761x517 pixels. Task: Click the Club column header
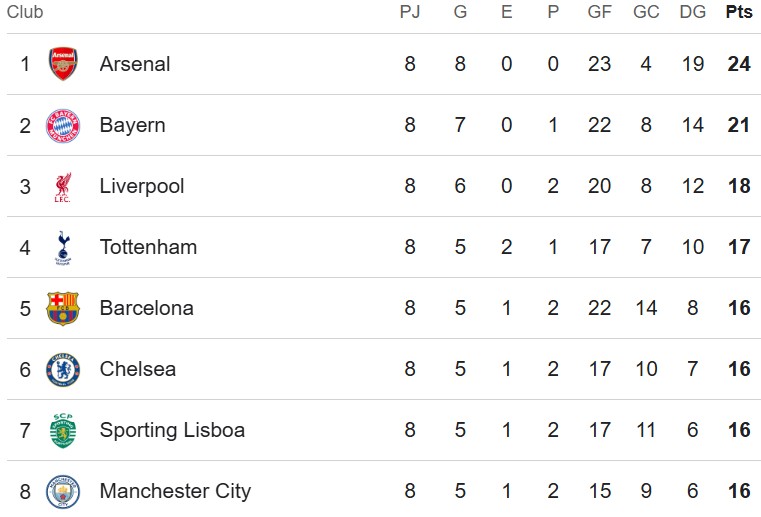25,13
